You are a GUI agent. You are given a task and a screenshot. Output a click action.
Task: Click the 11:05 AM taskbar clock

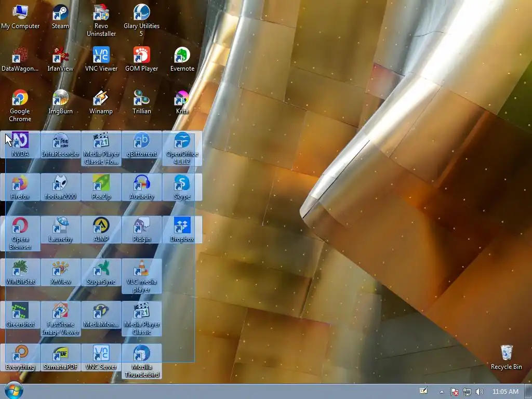pyautogui.click(x=505, y=392)
